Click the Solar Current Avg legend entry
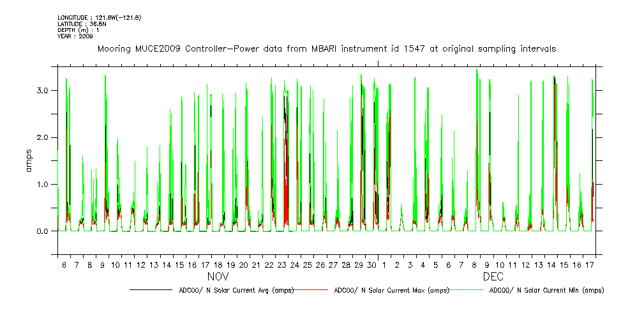 (236, 290)
